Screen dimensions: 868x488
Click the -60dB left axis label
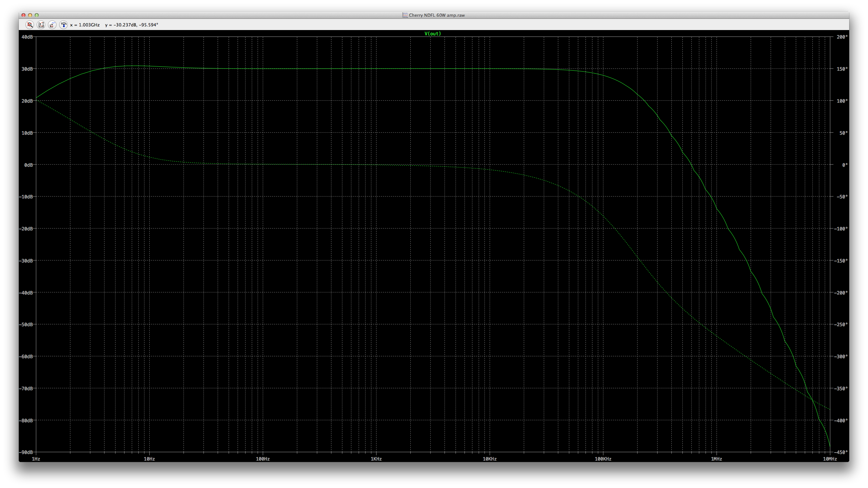(26, 356)
